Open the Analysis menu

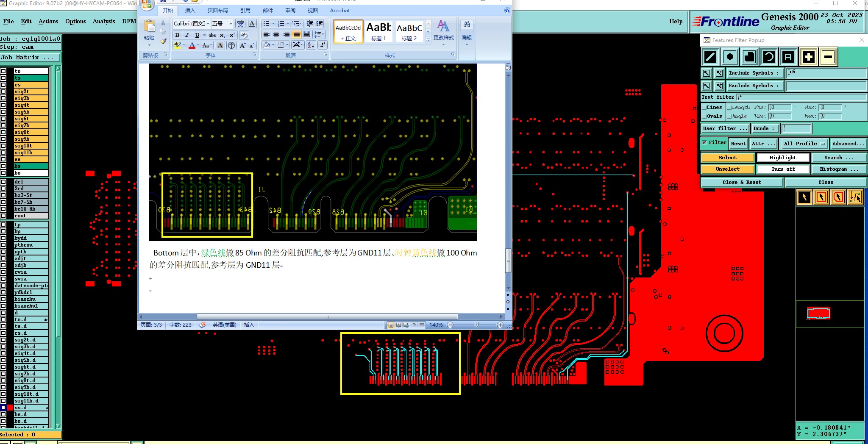(104, 21)
